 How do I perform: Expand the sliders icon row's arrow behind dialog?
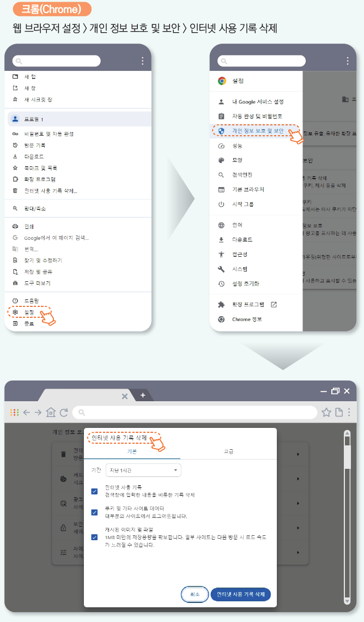[298, 552]
